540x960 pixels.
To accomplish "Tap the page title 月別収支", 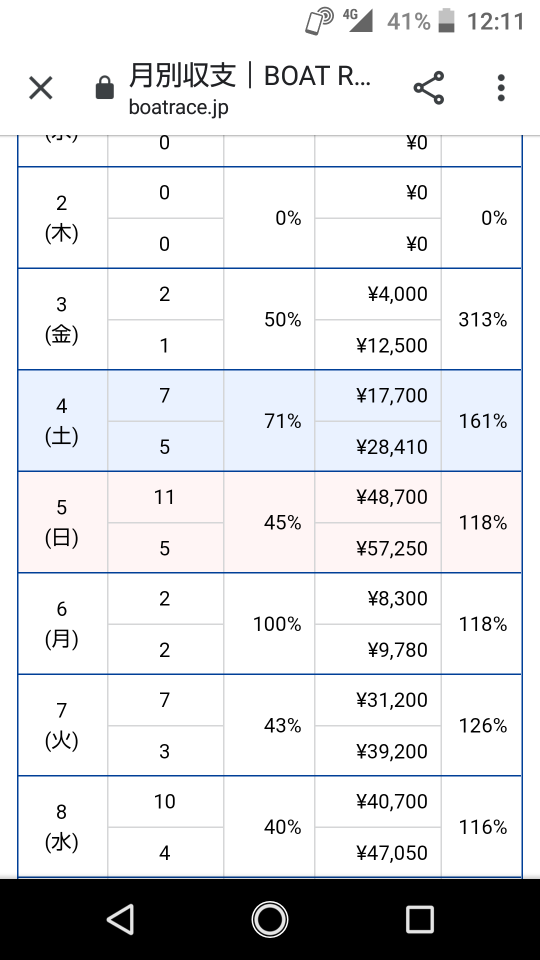I will click(x=182, y=76).
